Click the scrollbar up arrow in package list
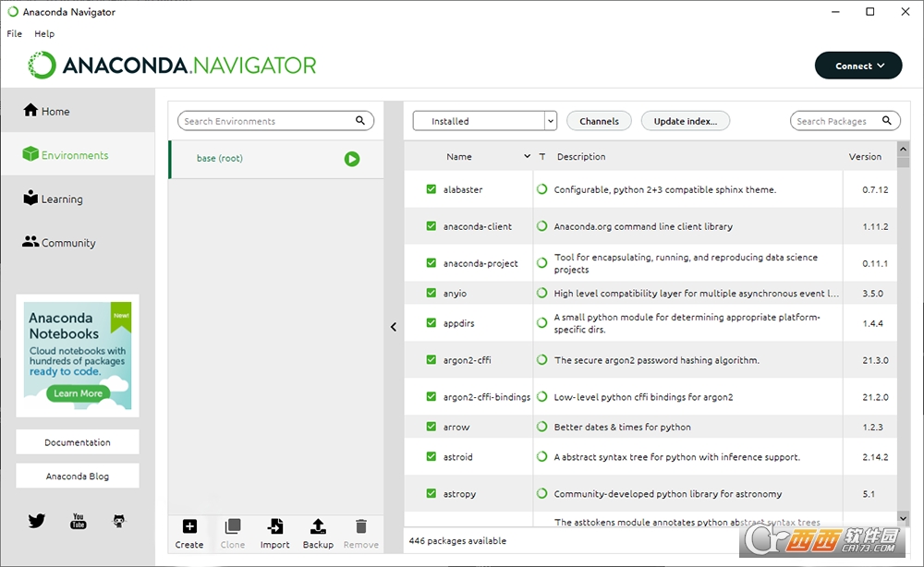Image resolution: width=924 pixels, height=567 pixels. [903, 149]
